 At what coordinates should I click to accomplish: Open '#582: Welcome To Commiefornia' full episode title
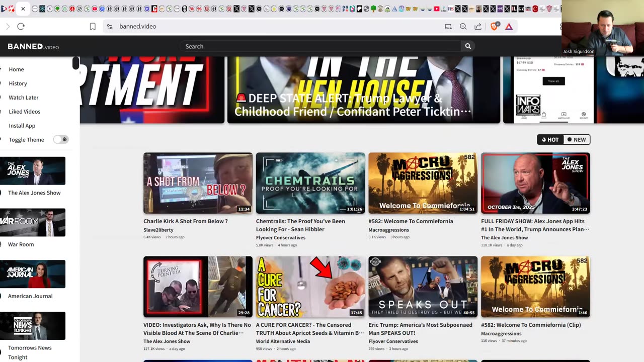[x=411, y=221]
